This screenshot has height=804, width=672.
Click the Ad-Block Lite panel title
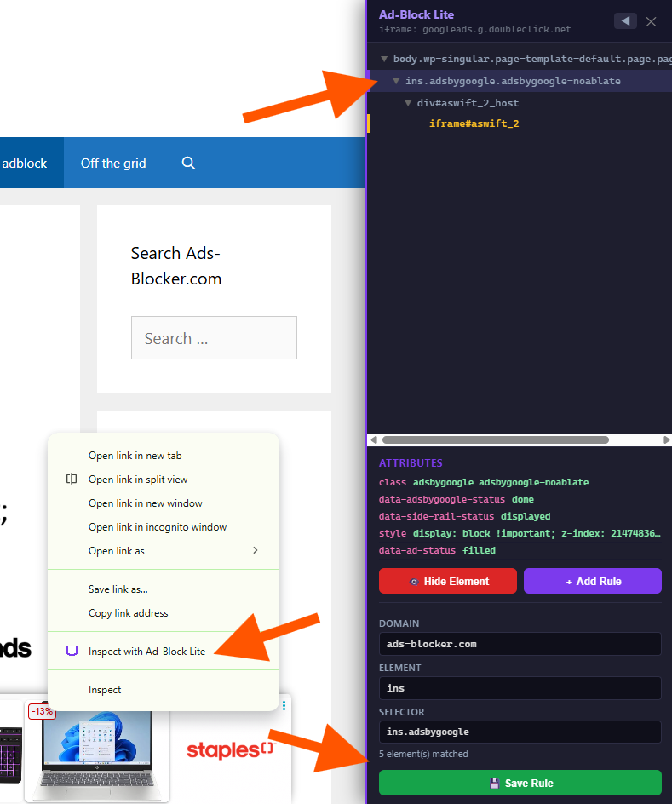pos(416,14)
